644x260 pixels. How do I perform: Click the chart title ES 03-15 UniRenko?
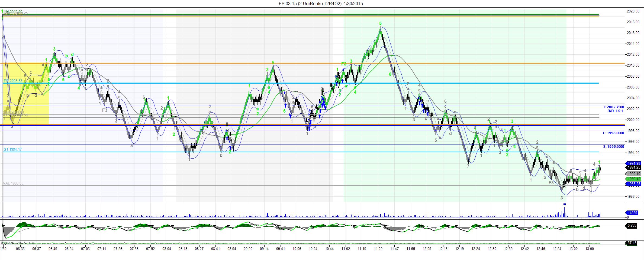[x=320, y=4]
